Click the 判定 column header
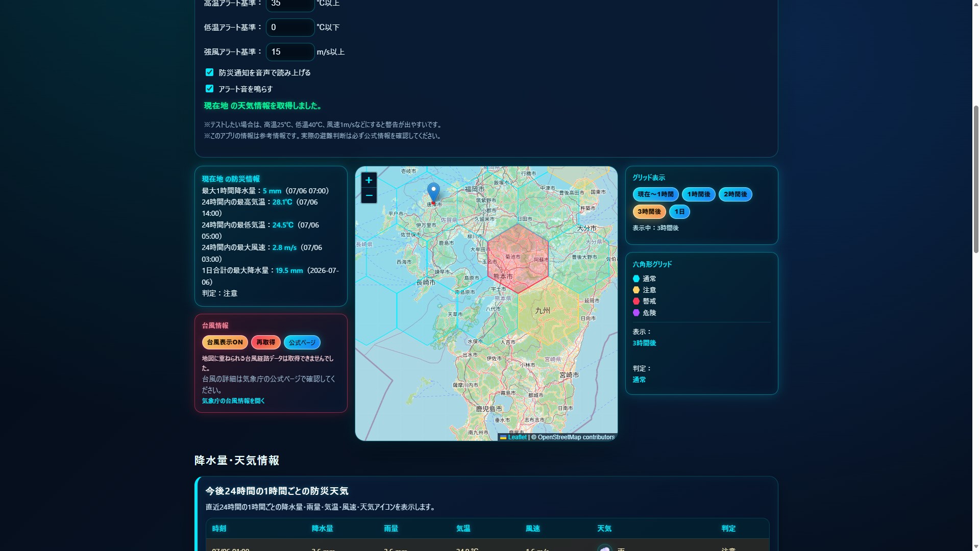This screenshot has width=980, height=551. point(728,529)
